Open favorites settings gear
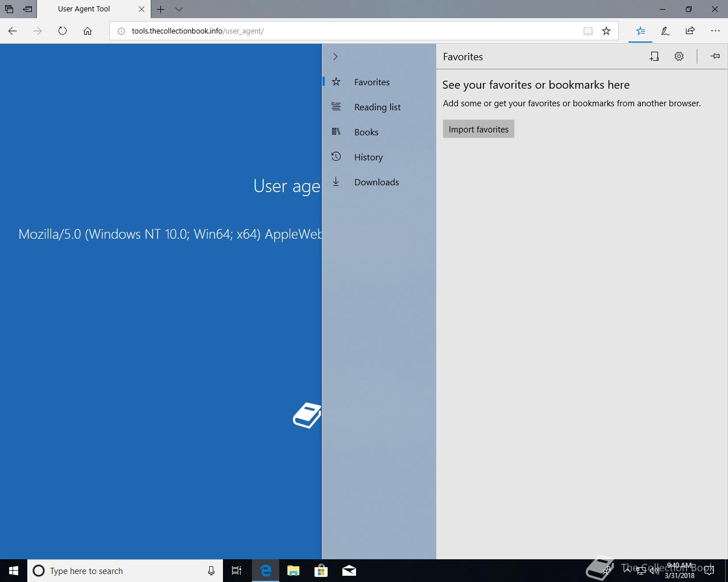 pyautogui.click(x=679, y=56)
